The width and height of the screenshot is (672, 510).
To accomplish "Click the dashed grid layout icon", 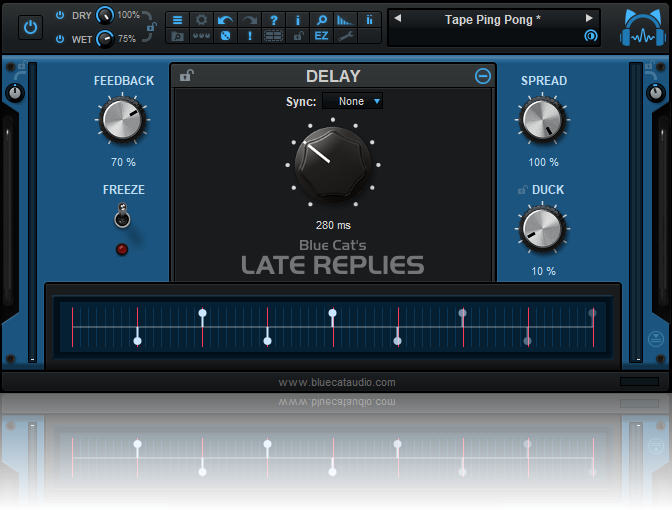I will (x=273, y=36).
